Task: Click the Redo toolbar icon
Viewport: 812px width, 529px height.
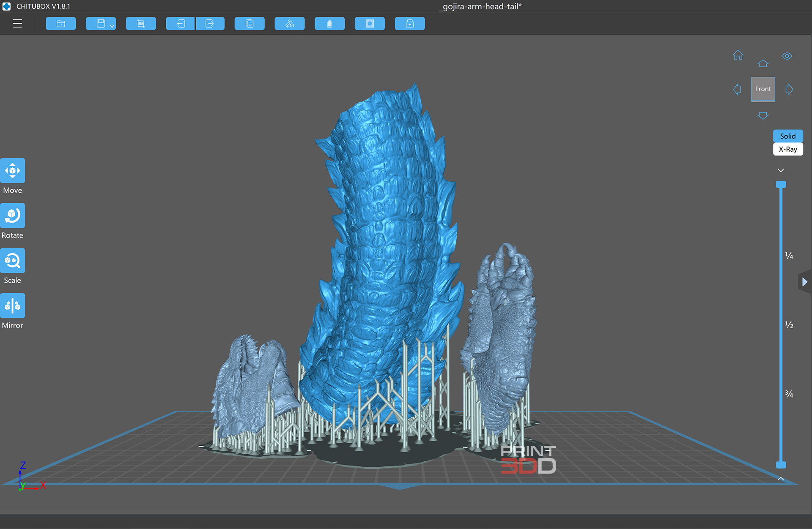Action: 210,24
